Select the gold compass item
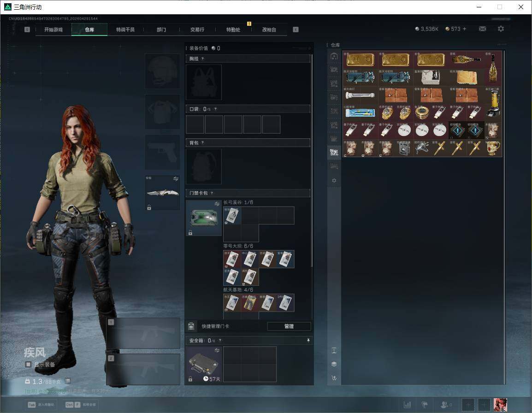Screen dimensions: 532x413 point(422,113)
